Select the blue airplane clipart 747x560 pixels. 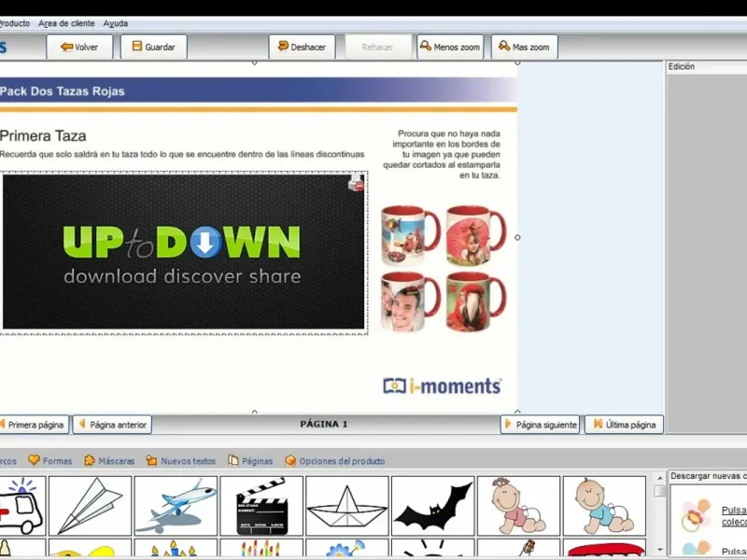(x=176, y=506)
